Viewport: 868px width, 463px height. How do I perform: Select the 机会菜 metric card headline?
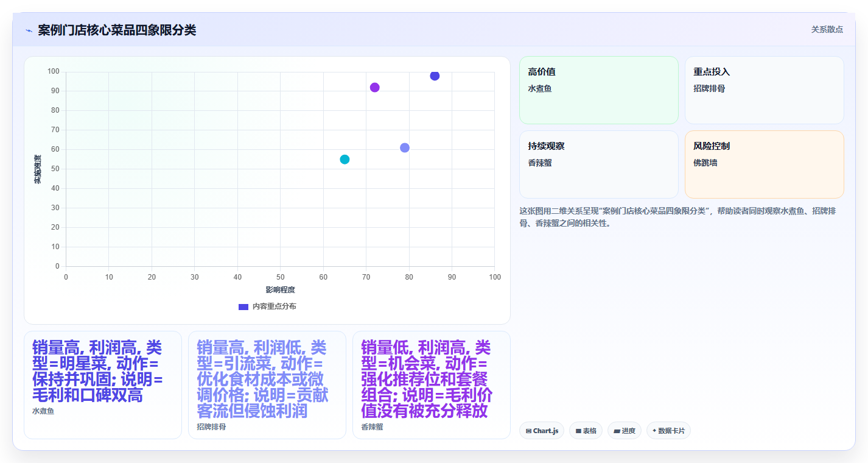(x=427, y=380)
